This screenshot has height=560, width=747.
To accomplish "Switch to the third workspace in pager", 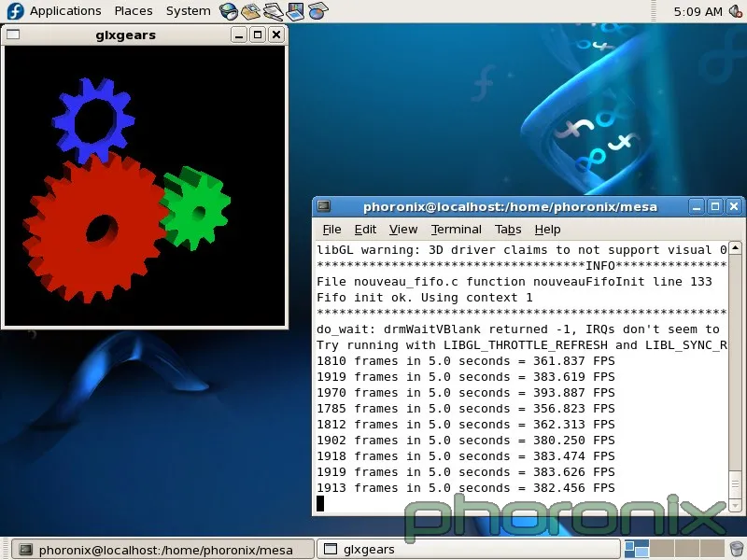I will pyautogui.click(x=686, y=549).
